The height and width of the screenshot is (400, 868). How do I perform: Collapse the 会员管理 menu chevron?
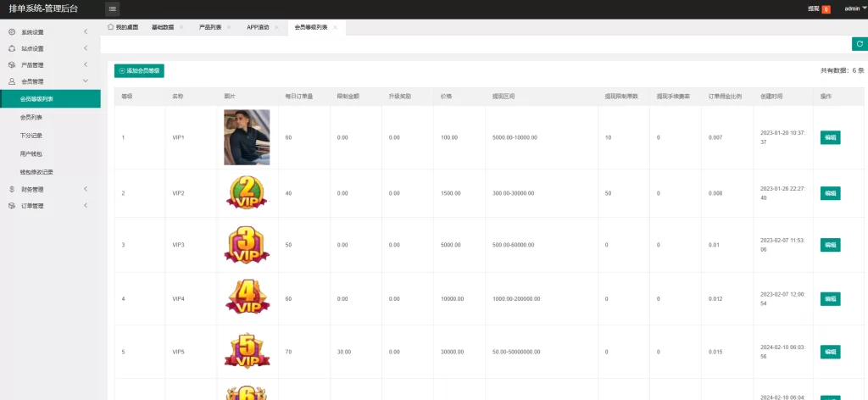click(x=86, y=81)
